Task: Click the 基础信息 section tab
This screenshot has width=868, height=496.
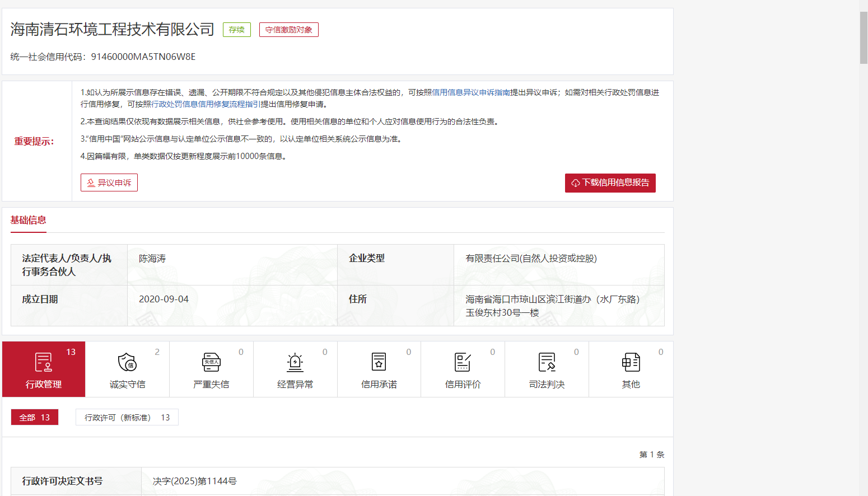Action: pyautogui.click(x=28, y=220)
